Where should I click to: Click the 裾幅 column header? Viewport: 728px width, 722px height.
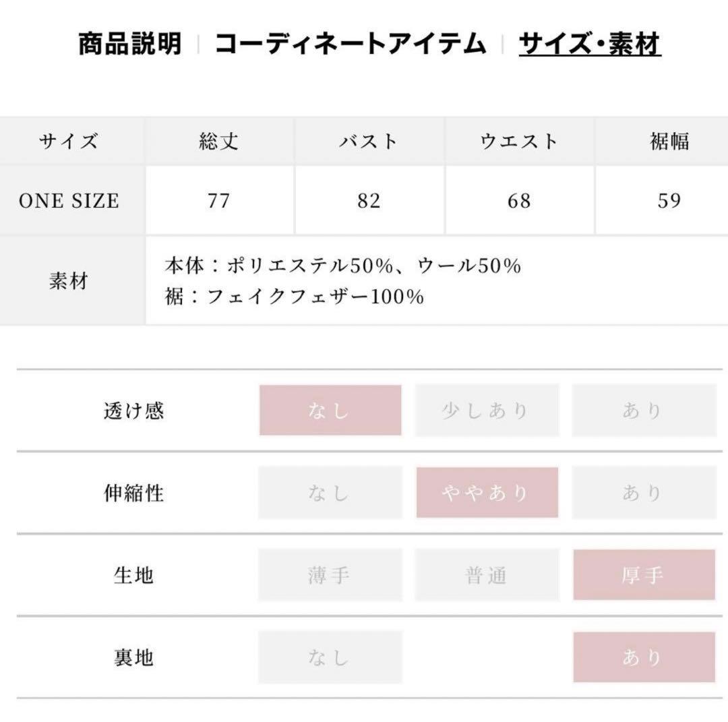pyautogui.click(x=669, y=142)
